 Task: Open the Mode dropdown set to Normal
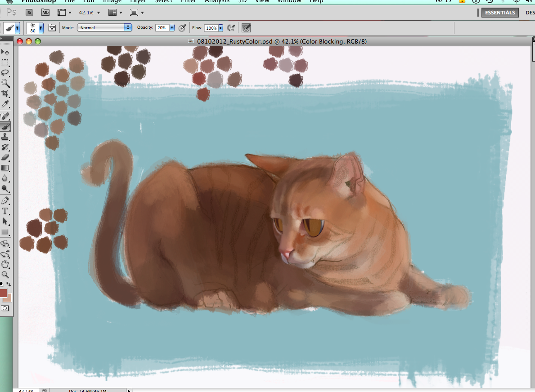pos(104,27)
